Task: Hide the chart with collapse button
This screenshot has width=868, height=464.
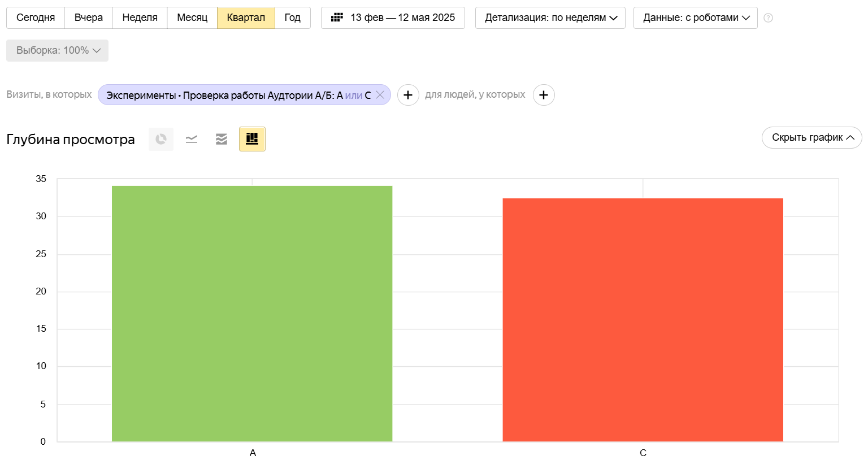Action: [x=811, y=137]
